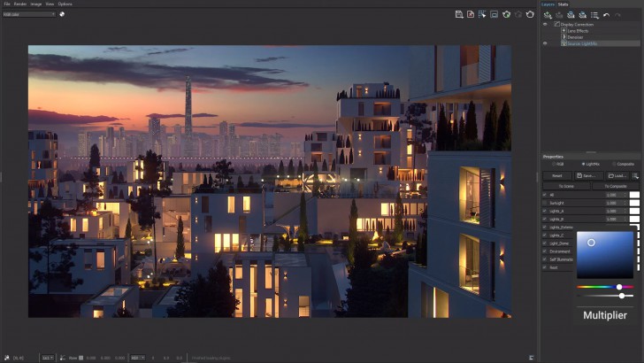Uncheck the All light checkbox
The height and width of the screenshot is (363, 644).
545,195
